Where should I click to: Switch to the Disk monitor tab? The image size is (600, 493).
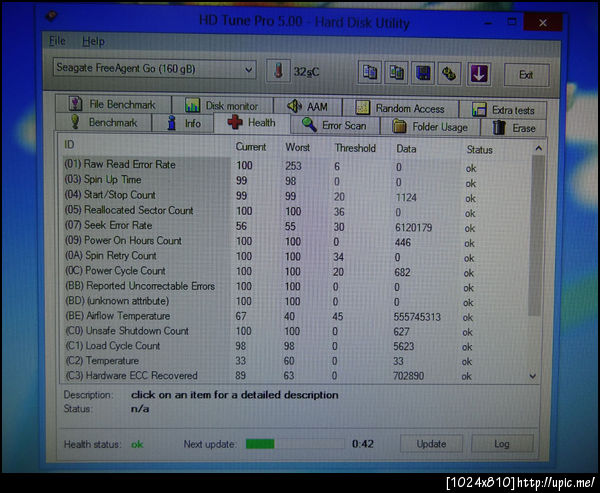point(222,106)
